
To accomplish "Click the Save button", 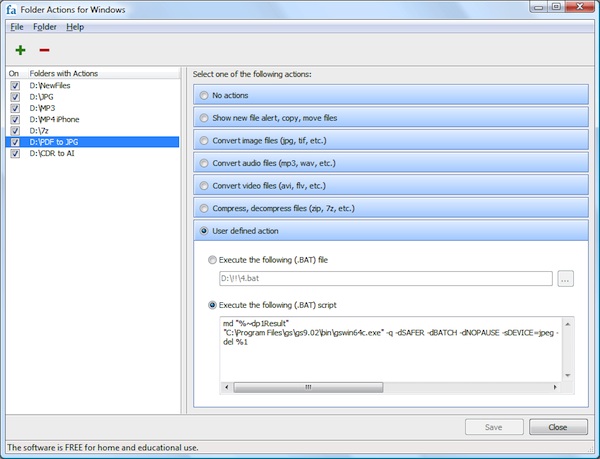I will (494, 427).
